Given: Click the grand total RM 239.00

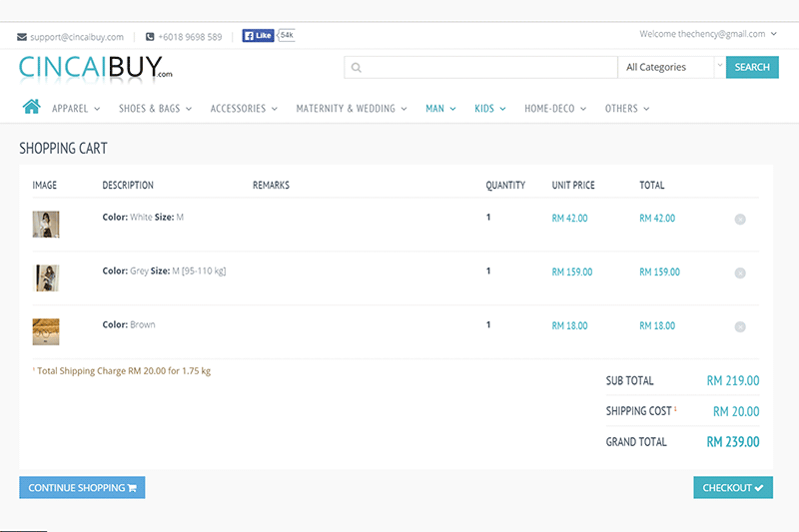Looking at the screenshot, I should point(733,442).
